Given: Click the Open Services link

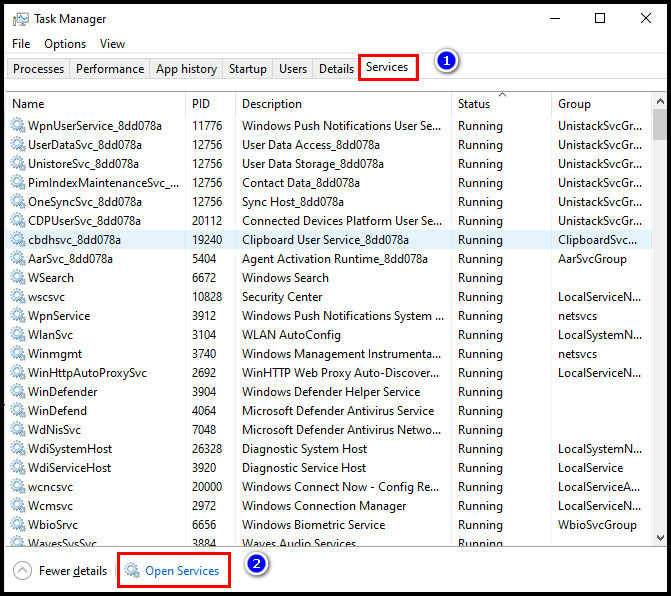Looking at the screenshot, I should [x=182, y=571].
